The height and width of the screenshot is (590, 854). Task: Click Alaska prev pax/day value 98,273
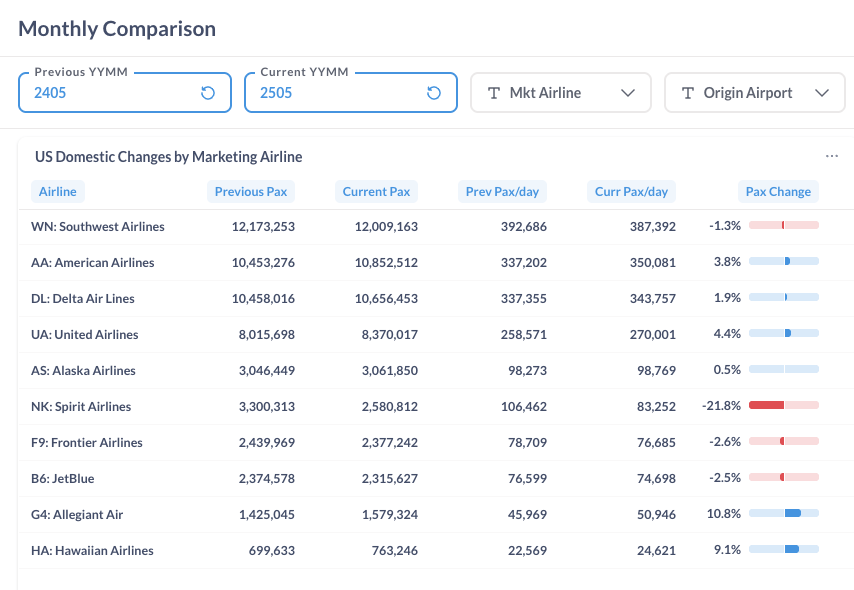click(527, 370)
